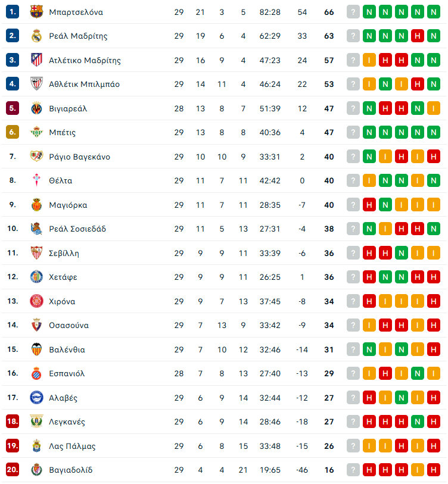Click the Girona red crest icon
Image resolution: width=448 pixels, height=484 pixels.
coord(36,301)
